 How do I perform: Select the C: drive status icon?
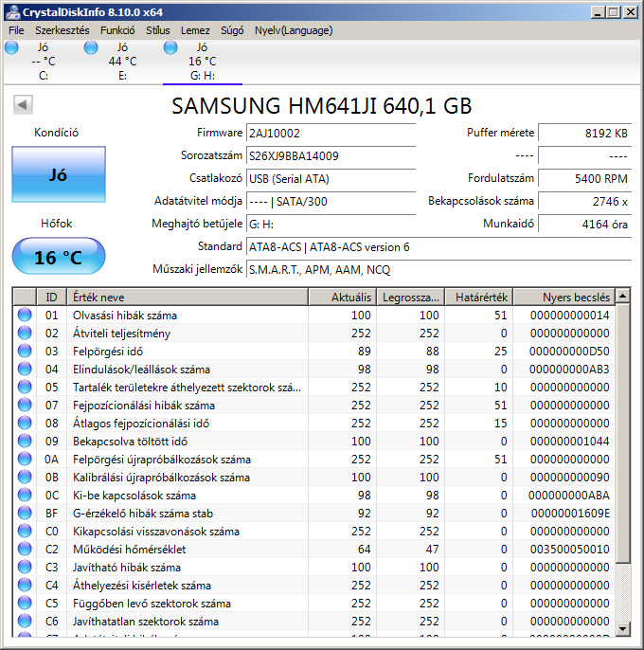(x=10, y=47)
